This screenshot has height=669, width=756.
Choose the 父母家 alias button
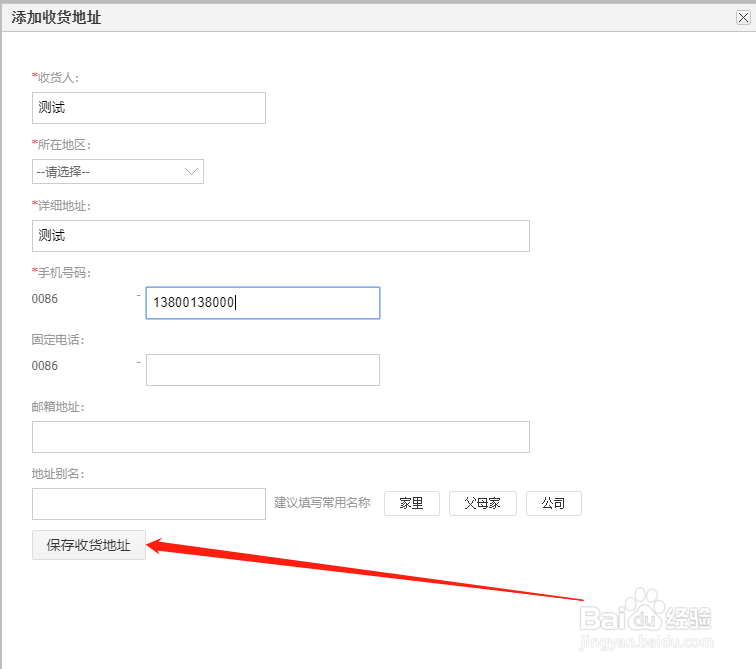[483, 504]
